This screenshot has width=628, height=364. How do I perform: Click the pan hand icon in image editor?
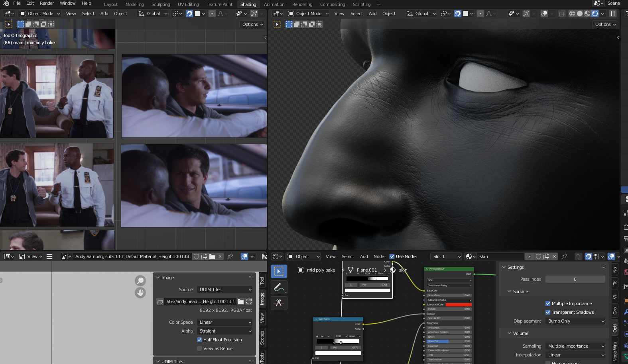[x=140, y=293]
